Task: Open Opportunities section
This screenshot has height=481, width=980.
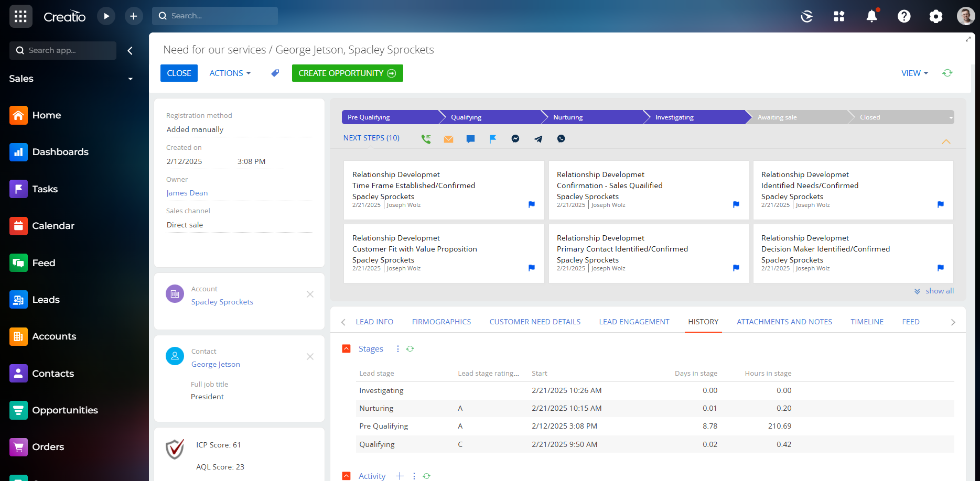Action: (x=53, y=410)
